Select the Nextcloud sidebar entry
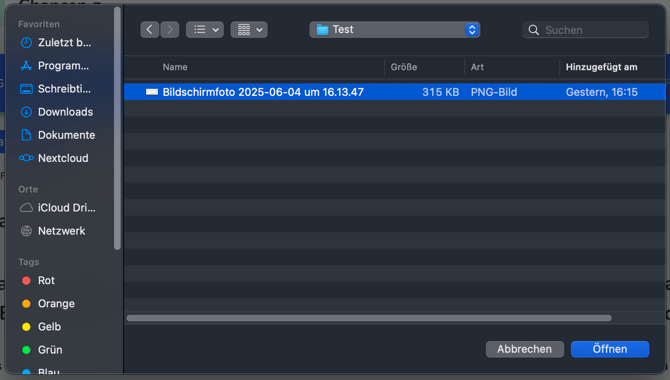Screen dimensions: 670x380 click(x=56, y=158)
